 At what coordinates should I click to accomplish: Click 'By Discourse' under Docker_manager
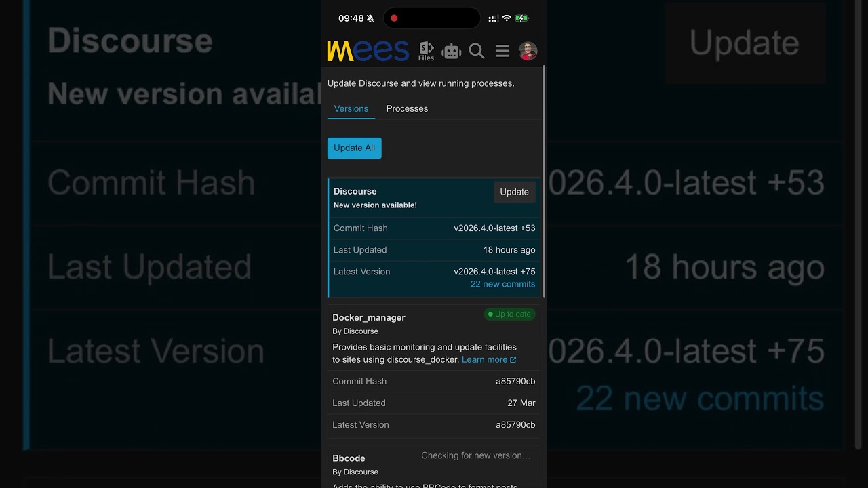[355, 331]
